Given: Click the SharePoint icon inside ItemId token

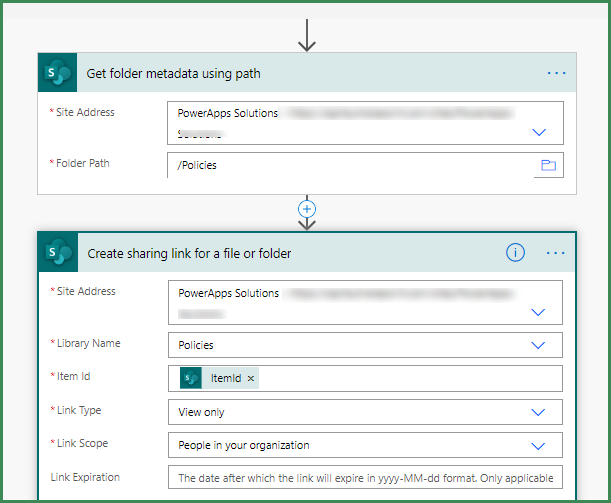Looking at the screenshot, I should pos(191,378).
